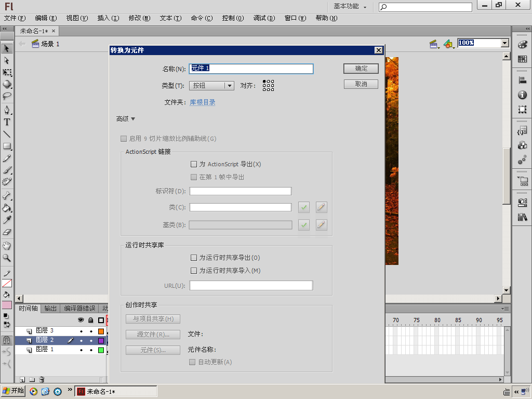Check export for runtime sharing box
The width and height of the screenshot is (532, 399).
(x=194, y=258)
